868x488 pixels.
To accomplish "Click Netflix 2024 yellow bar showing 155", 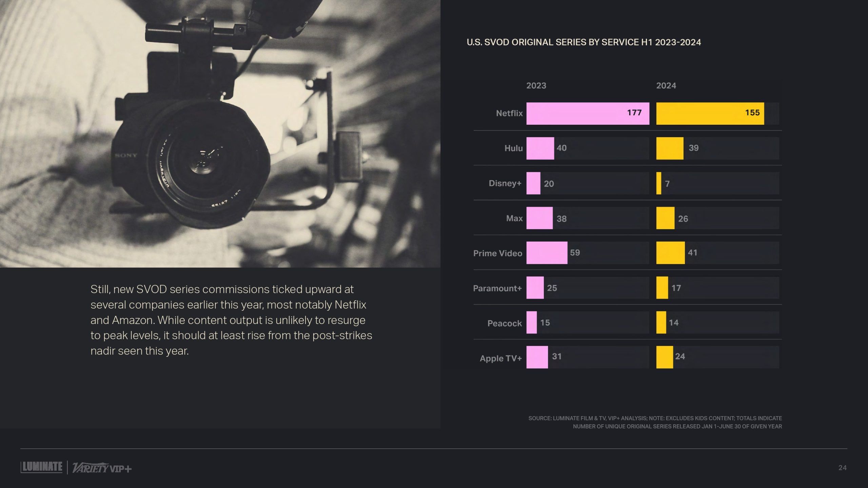I will point(710,114).
